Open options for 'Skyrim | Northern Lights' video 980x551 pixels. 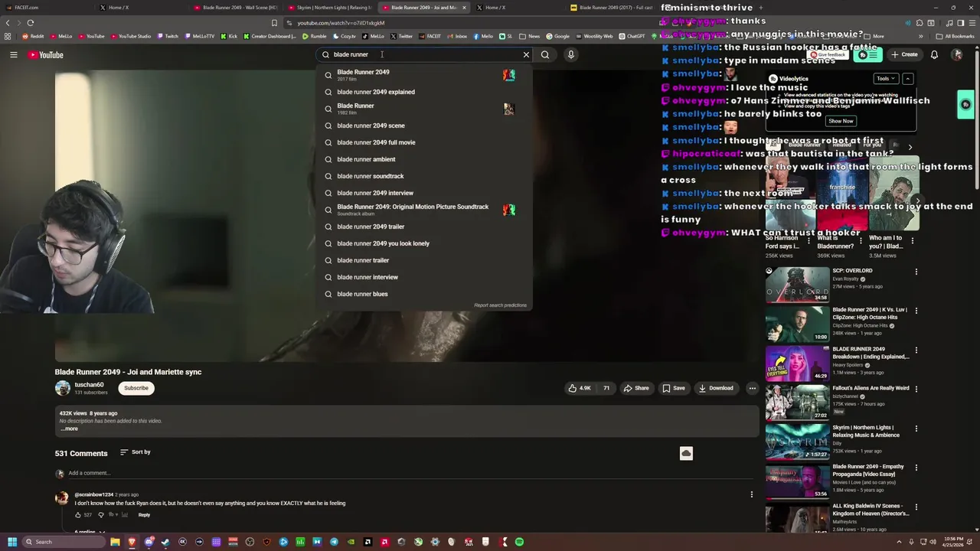[x=916, y=429]
